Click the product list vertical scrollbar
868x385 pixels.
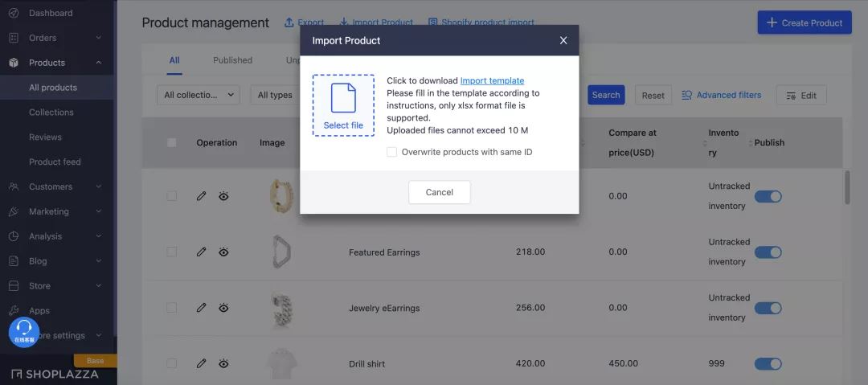(847, 188)
